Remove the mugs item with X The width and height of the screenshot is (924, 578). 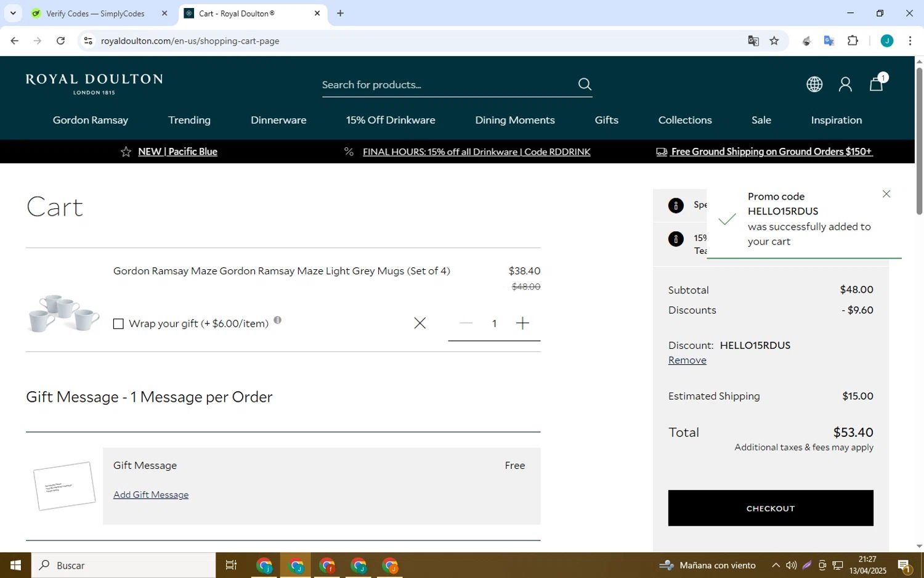[419, 323]
